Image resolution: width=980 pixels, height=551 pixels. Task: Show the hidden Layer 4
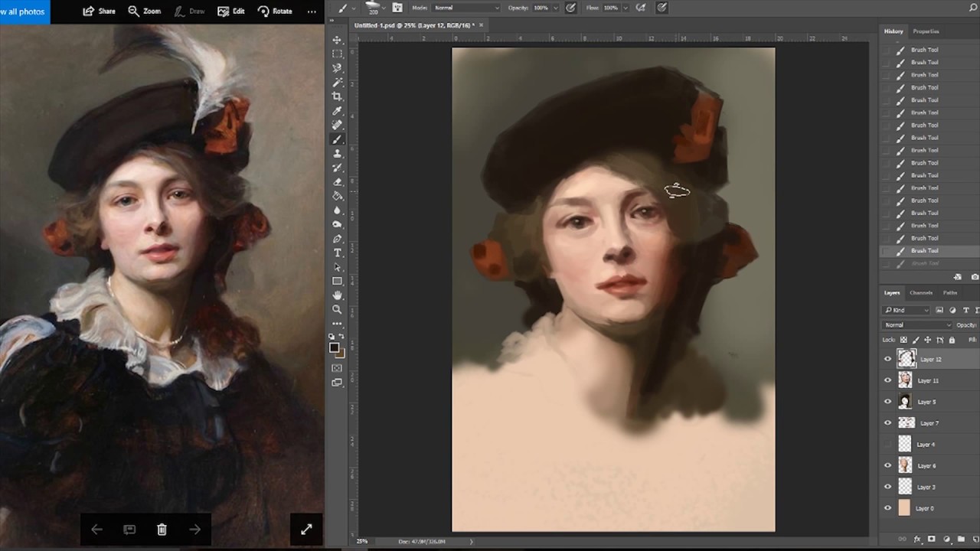[x=888, y=444]
